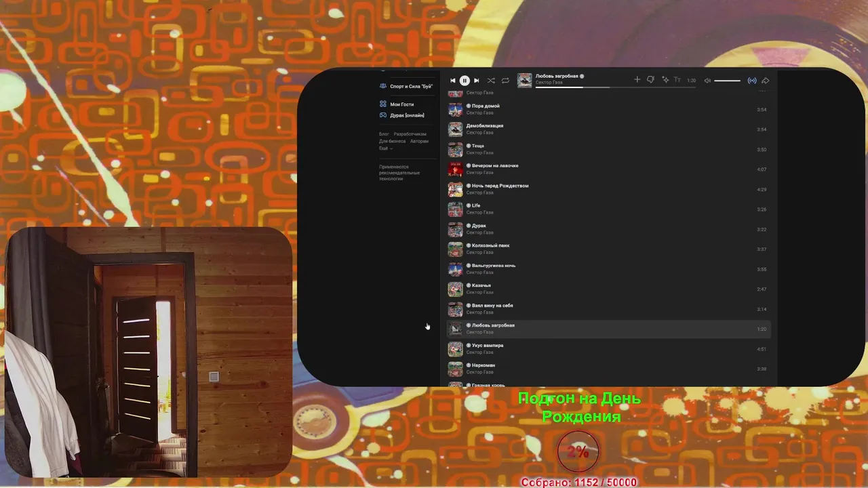Click the Пора домой album cover
Viewport: 868px width, 488px height.
tap(456, 109)
